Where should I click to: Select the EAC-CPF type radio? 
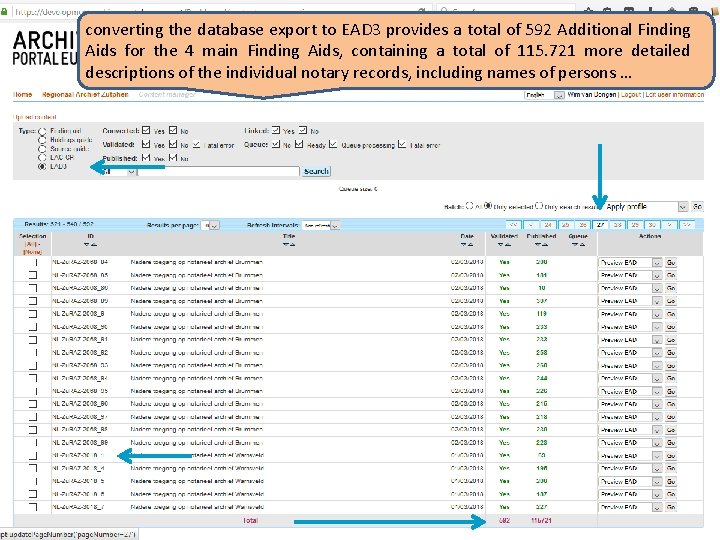pyautogui.click(x=42, y=158)
